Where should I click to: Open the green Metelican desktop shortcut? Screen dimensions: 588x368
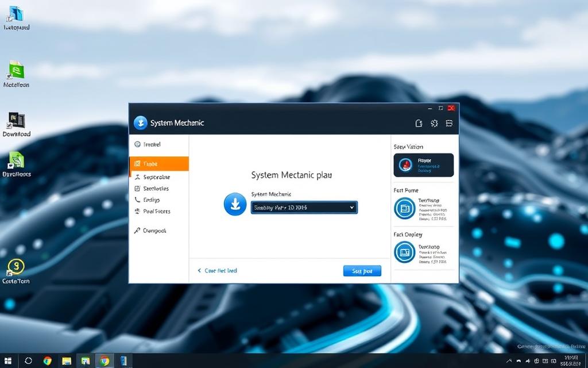[16, 71]
